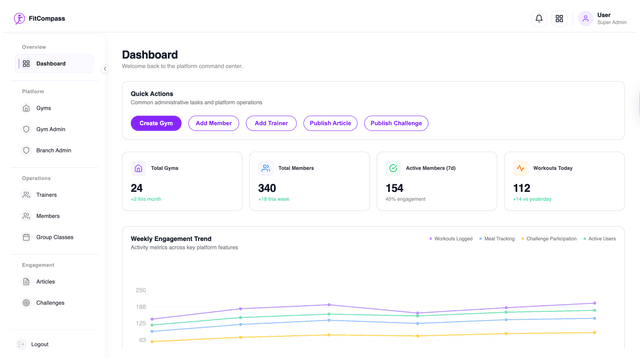Image resolution: width=640 pixels, height=363 pixels.
Task: Click the '+14 vs yesterday' text
Action: coord(532,199)
